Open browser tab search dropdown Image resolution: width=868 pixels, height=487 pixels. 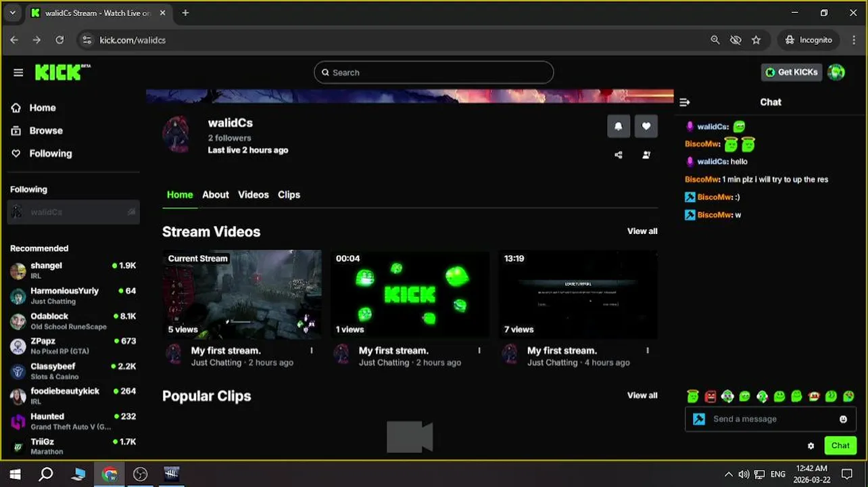(x=12, y=13)
